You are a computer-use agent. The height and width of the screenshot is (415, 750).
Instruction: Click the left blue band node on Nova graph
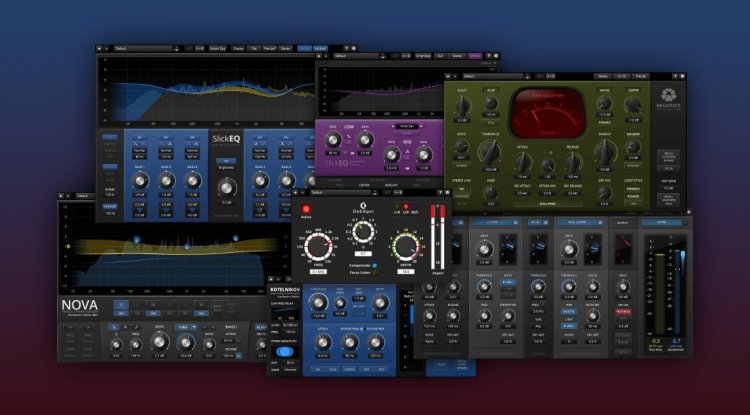coord(136,239)
